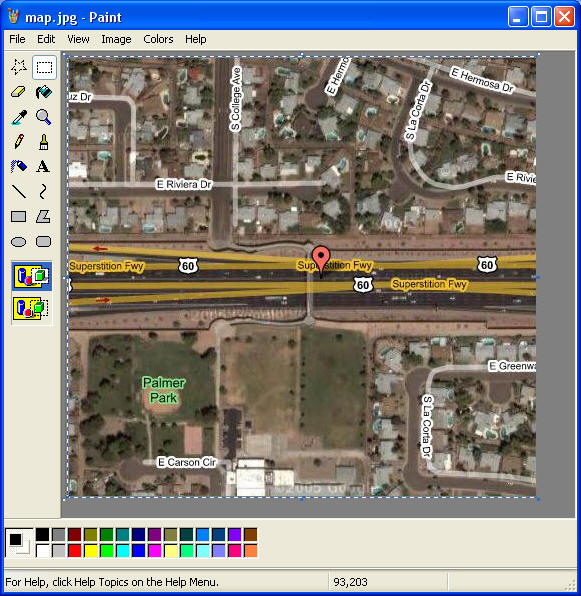The image size is (581, 596).
Task: Pick the bright red color swatch
Action: click(75, 551)
